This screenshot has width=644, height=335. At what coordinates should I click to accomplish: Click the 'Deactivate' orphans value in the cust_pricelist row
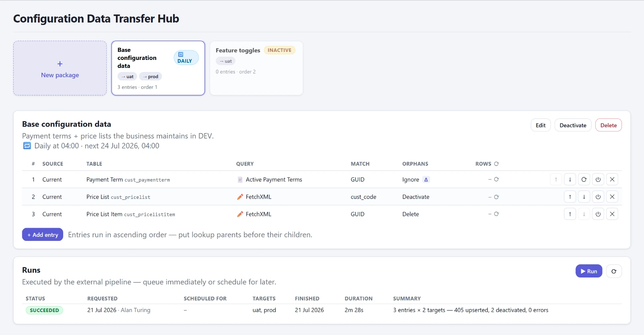point(416,197)
